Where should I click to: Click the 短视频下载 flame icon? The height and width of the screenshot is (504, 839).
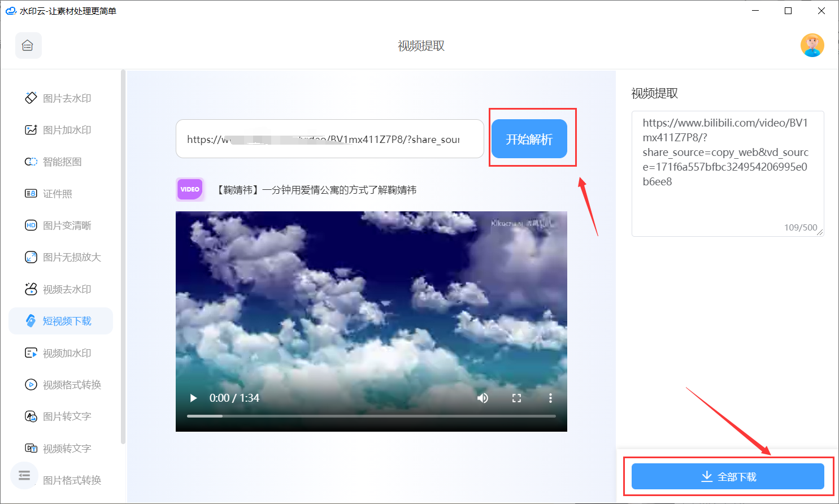tap(31, 321)
